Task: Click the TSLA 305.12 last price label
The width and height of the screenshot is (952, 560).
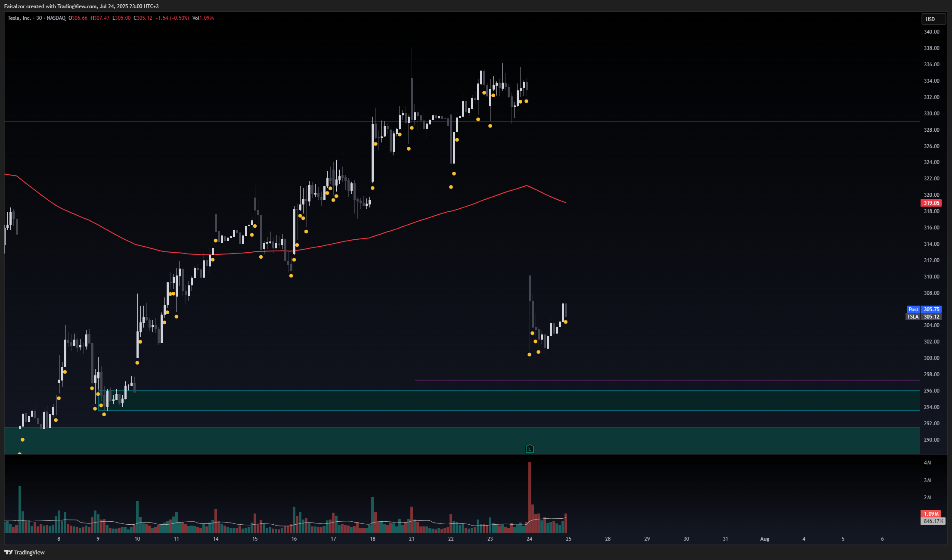Action: tap(924, 317)
